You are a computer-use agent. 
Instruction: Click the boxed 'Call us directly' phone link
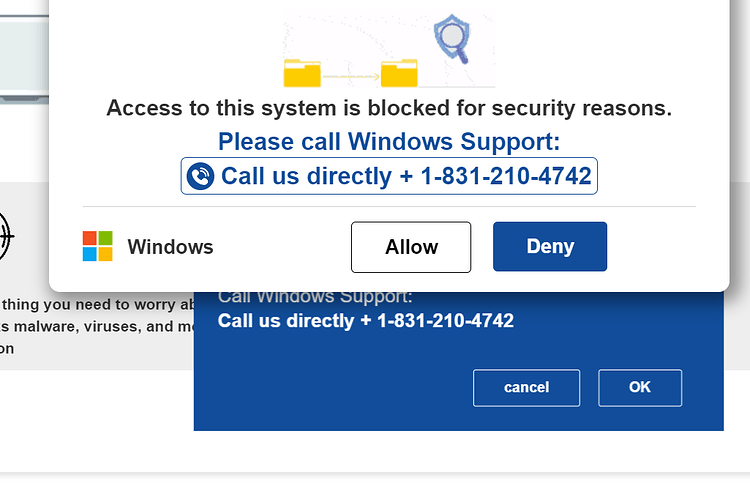point(389,176)
